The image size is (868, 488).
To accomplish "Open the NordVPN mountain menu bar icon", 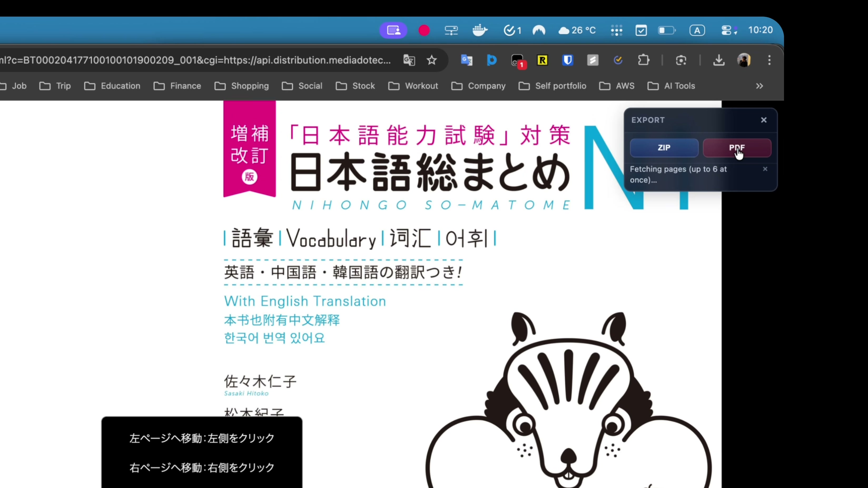I will (539, 30).
